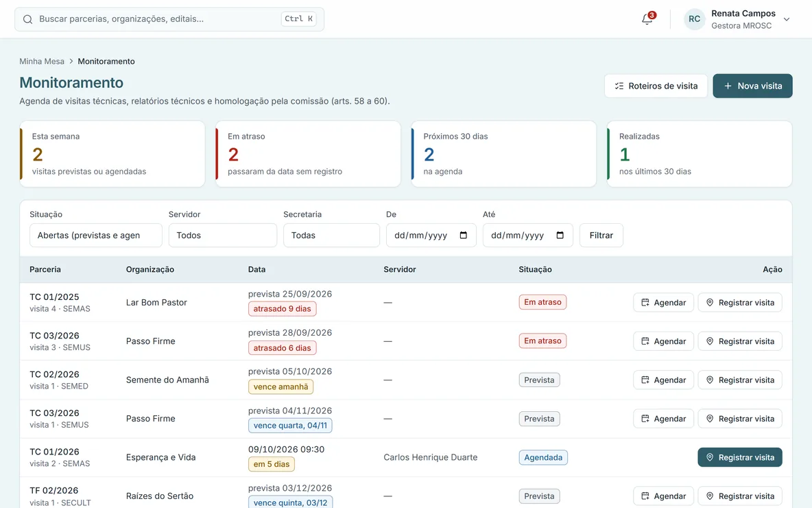Click 'Carlos Henrique Duarte' servidor cell

[x=430, y=457]
